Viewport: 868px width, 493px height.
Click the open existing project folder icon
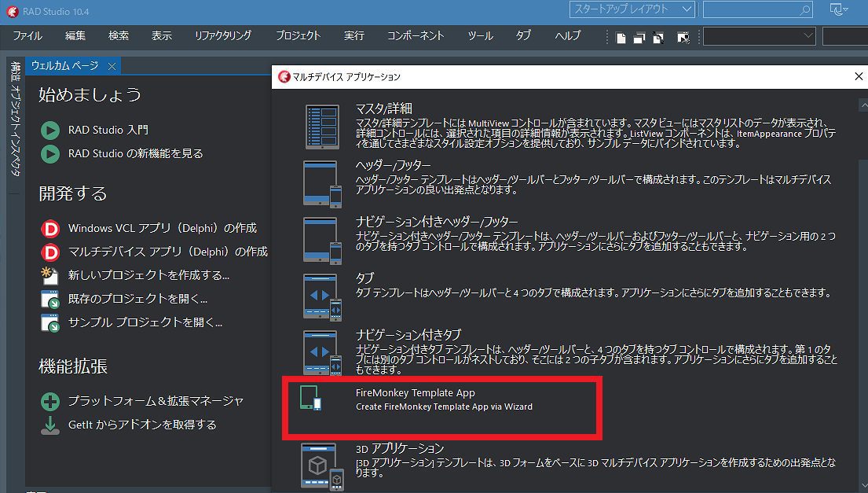(49, 299)
